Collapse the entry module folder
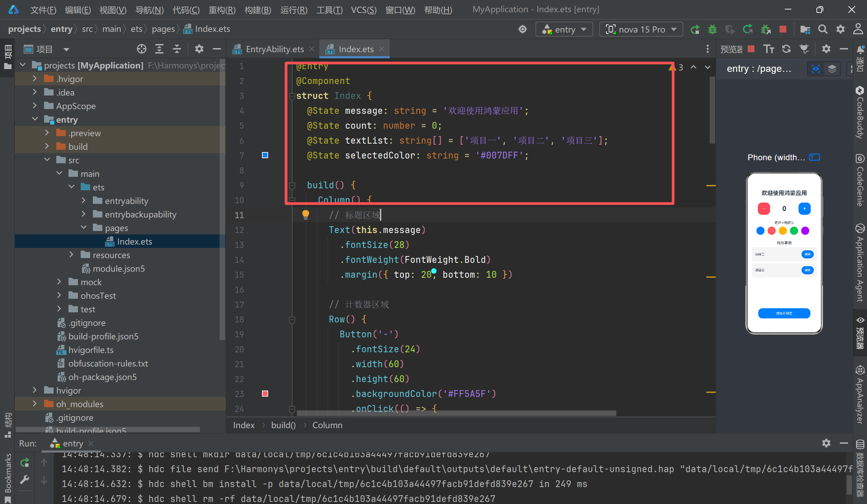 point(35,119)
